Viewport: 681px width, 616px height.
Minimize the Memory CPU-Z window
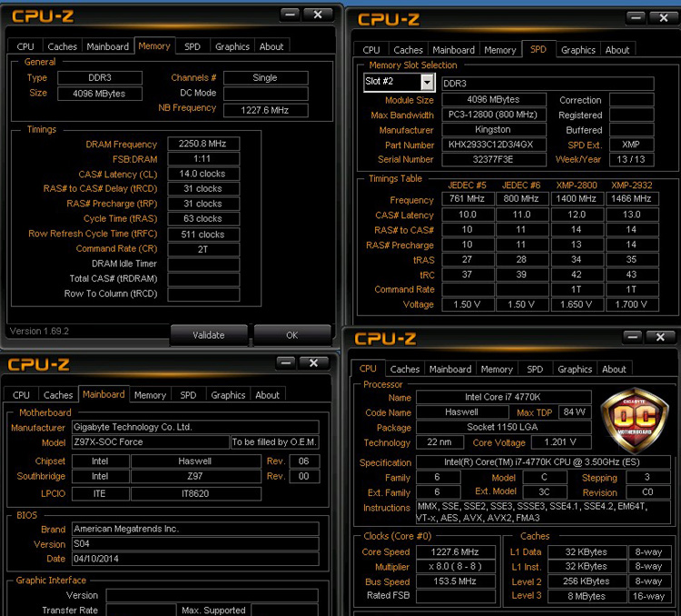point(291,15)
